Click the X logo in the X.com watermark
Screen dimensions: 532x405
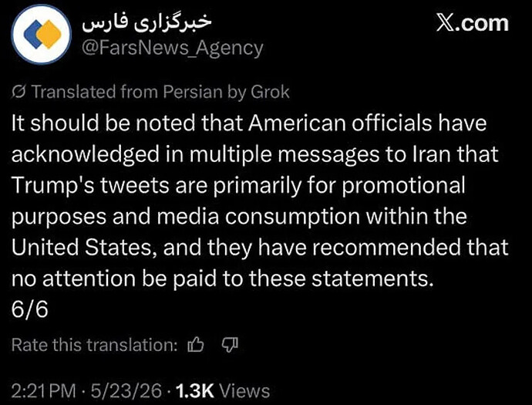[445, 24]
